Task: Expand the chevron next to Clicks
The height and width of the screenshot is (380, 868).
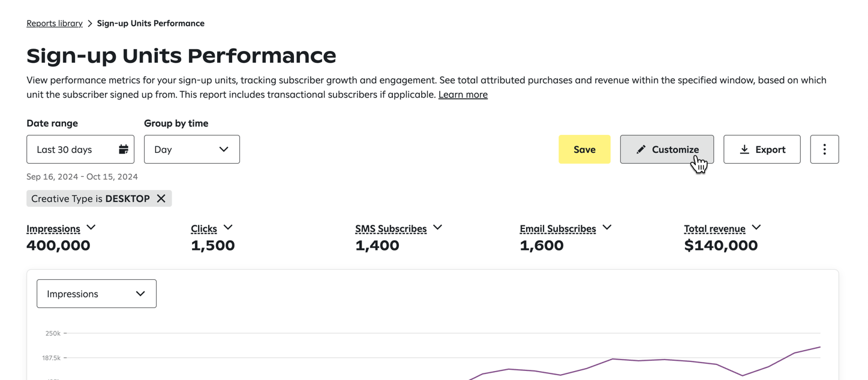Action: point(228,227)
